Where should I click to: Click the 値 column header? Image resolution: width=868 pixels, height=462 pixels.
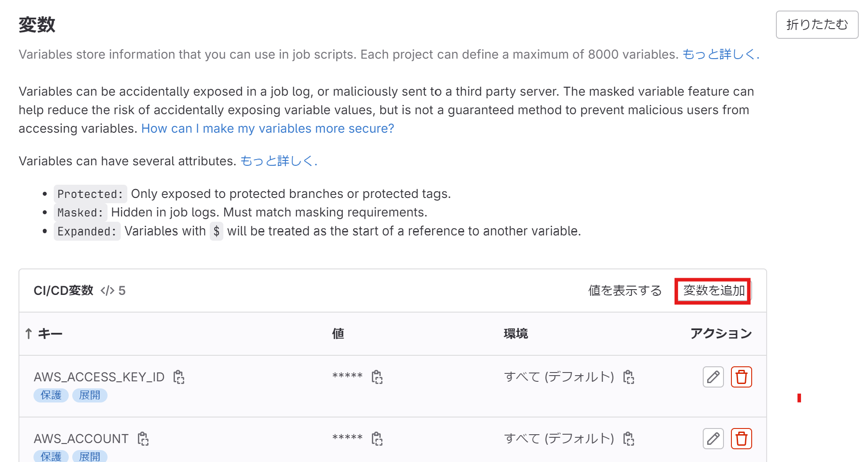click(x=338, y=334)
